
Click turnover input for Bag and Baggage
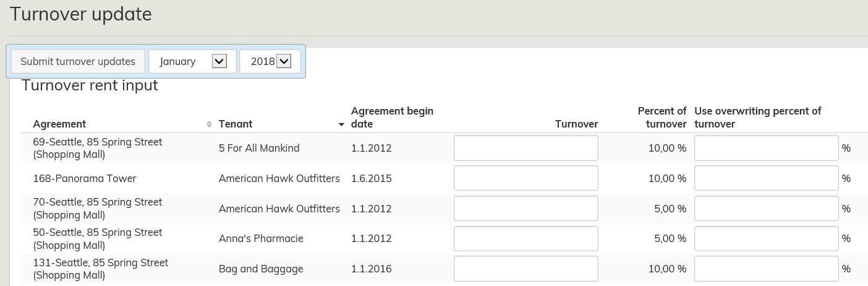click(x=525, y=269)
